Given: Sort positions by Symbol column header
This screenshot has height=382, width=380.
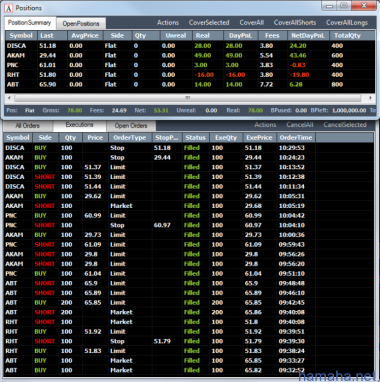Looking at the screenshot, I should (21, 36).
